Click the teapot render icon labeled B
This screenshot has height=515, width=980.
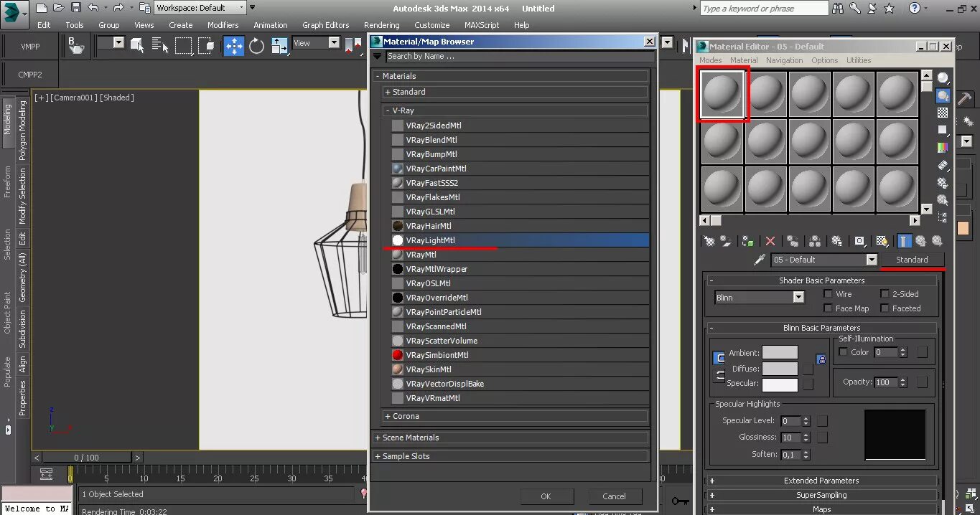(76, 46)
